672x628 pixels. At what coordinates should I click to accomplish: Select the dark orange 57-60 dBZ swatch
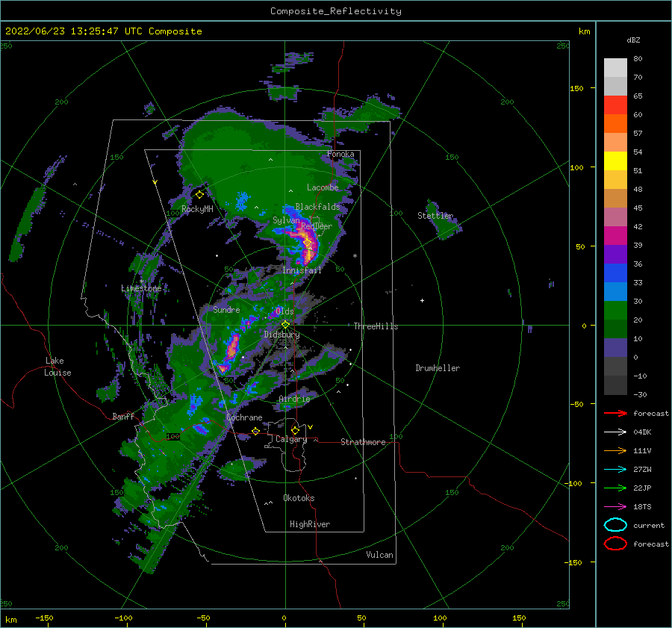pyautogui.click(x=615, y=124)
